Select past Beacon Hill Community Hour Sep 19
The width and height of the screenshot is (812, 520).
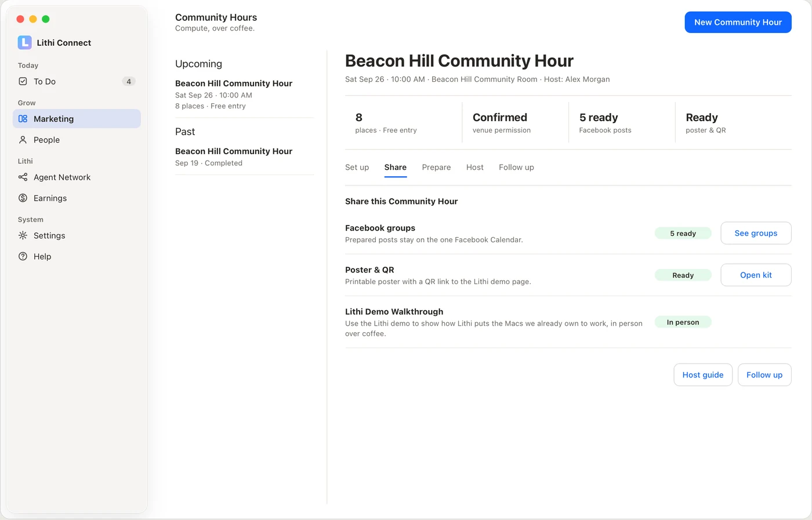[x=244, y=157]
